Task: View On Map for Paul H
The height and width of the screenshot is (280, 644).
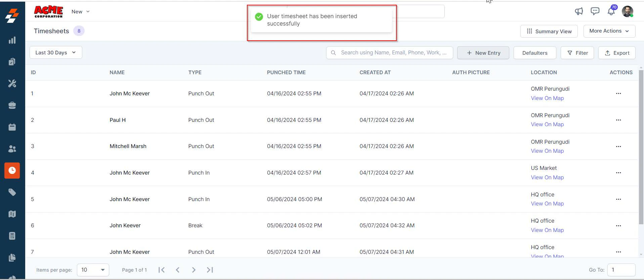Action: point(547,124)
